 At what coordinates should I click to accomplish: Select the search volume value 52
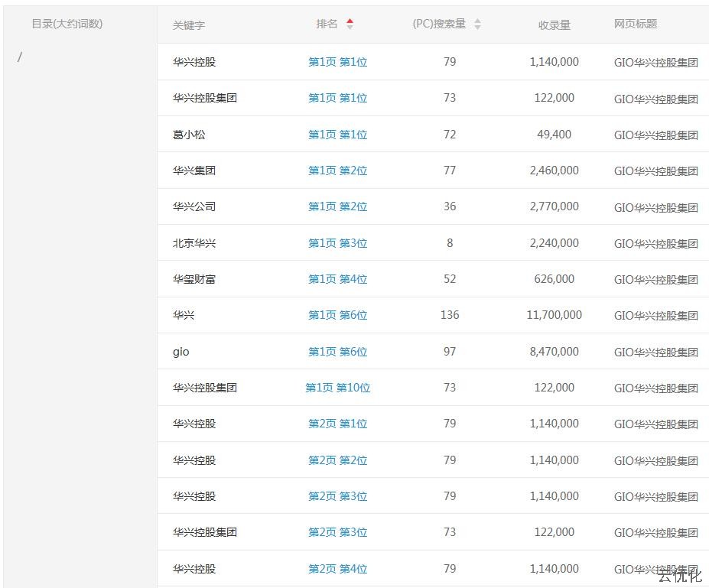point(450,279)
